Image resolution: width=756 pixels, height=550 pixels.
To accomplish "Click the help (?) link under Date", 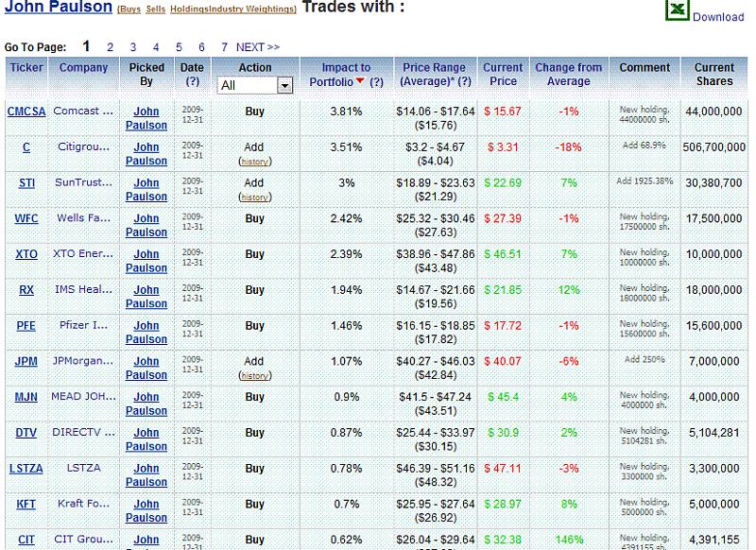I will [x=193, y=81].
